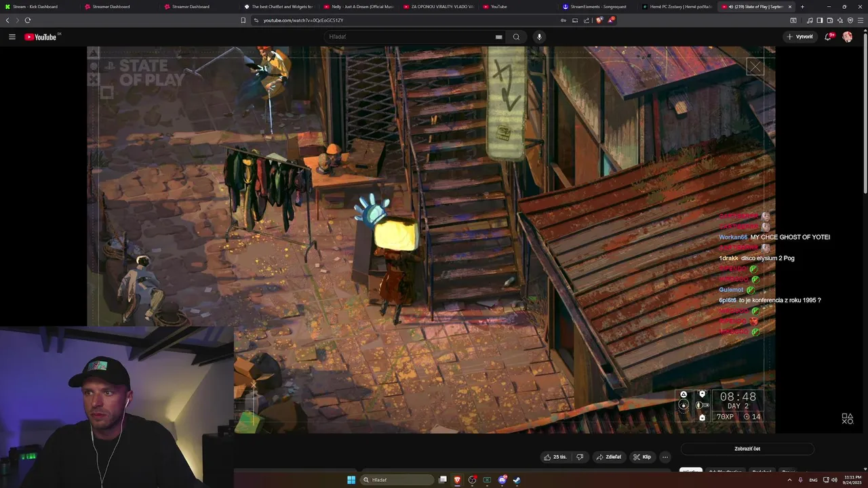The width and height of the screenshot is (868, 488).
Task: Open Windows Start menu
Action: pyautogui.click(x=351, y=480)
